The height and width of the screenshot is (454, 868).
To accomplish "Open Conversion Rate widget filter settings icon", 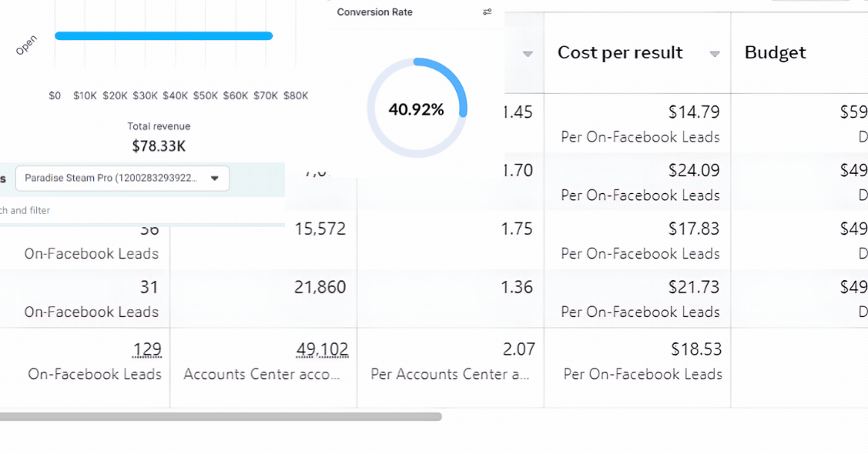I will (487, 12).
